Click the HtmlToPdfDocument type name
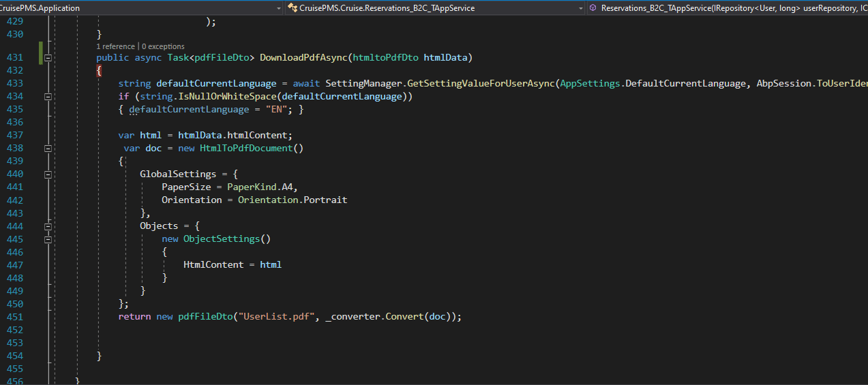This screenshot has height=385, width=868. tap(246, 149)
